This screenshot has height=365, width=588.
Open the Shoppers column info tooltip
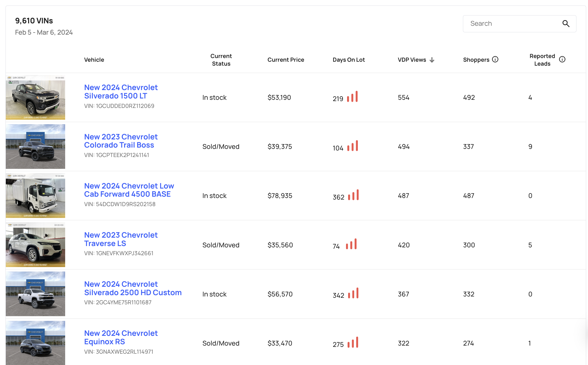[x=495, y=59]
